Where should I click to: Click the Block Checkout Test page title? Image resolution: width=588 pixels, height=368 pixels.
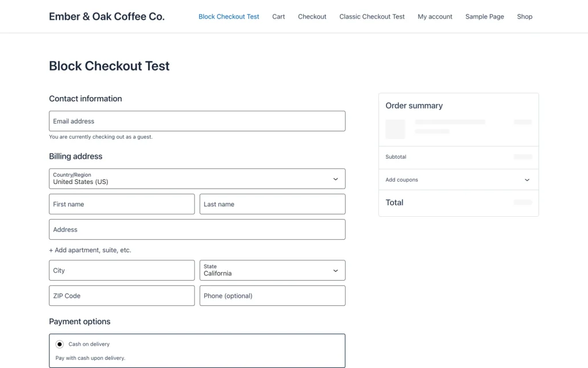click(x=109, y=66)
